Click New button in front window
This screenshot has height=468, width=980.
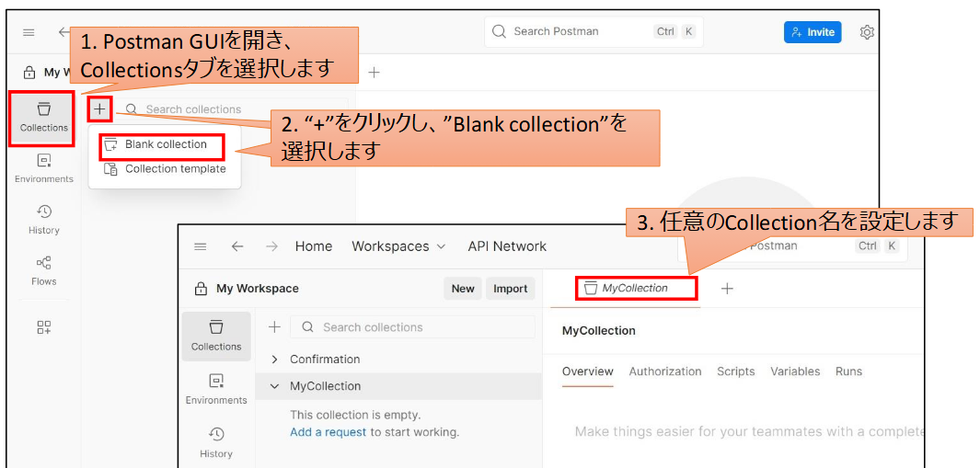coord(463,289)
